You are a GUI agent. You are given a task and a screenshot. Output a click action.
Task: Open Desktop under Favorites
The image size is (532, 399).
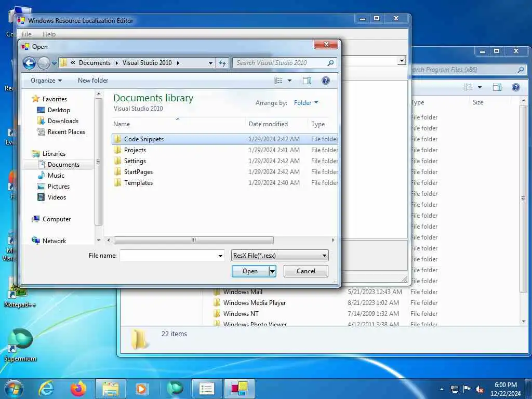58,110
